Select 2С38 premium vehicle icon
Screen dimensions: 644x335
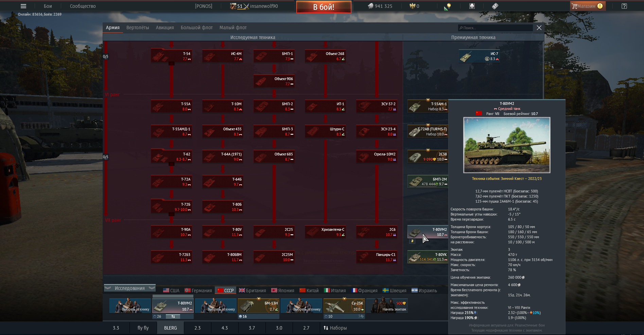[428, 156]
